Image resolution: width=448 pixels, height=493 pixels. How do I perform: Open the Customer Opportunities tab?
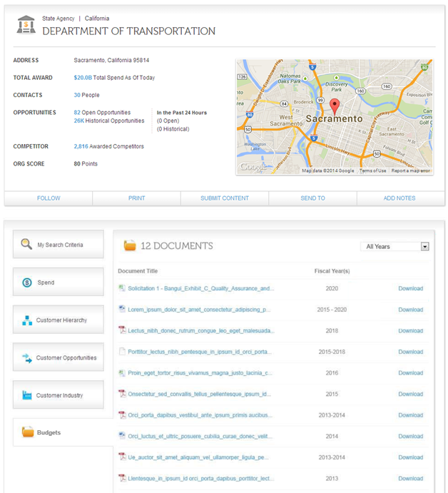tap(58, 357)
